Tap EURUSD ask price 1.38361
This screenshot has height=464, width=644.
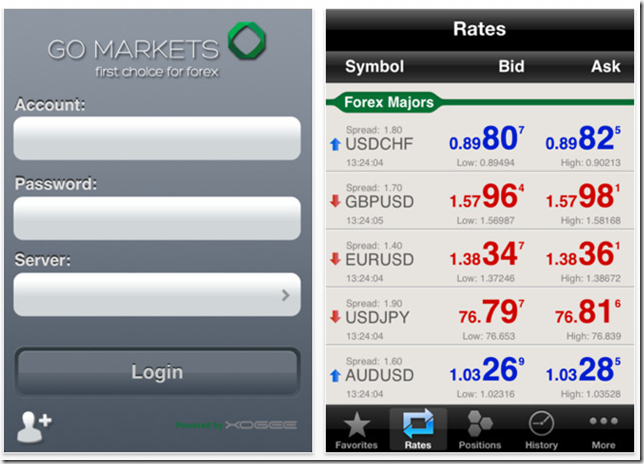(583, 254)
